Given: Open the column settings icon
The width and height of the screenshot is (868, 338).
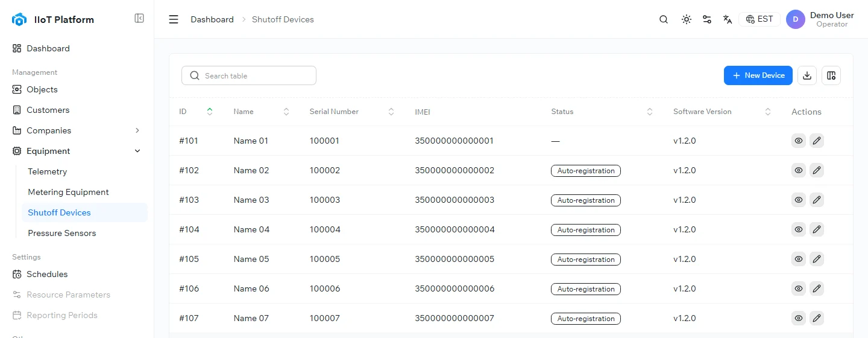Looking at the screenshot, I should 831,75.
